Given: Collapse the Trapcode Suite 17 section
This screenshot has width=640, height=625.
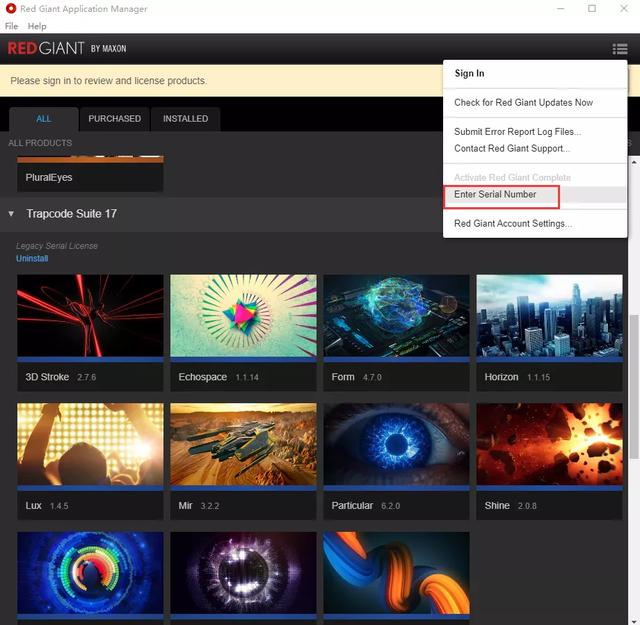Looking at the screenshot, I should pyautogui.click(x=11, y=214).
